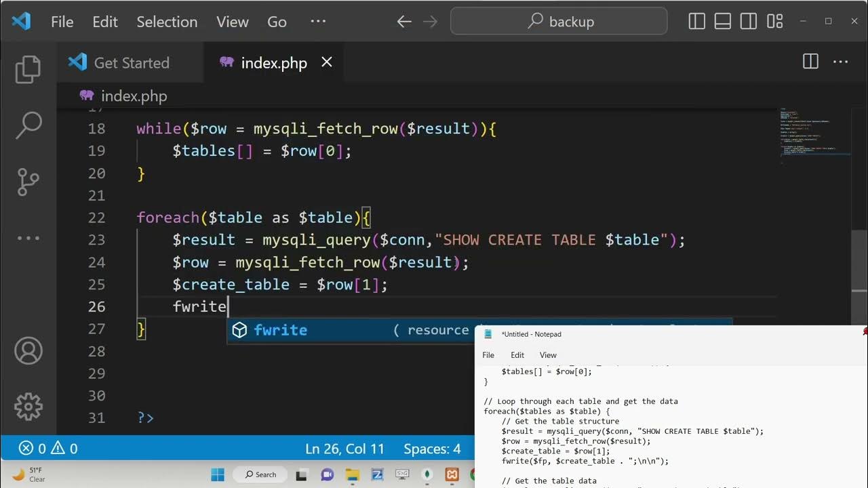Click the Spaces: 4 indentation status
Image resolution: width=868 pixels, height=488 pixels.
click(x=432, y=449)
